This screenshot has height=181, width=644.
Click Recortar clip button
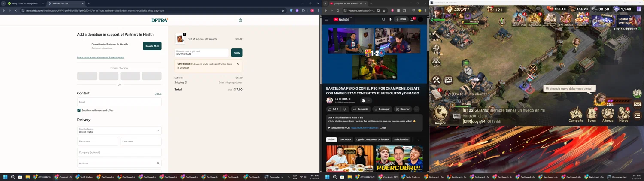click(403, 109)
